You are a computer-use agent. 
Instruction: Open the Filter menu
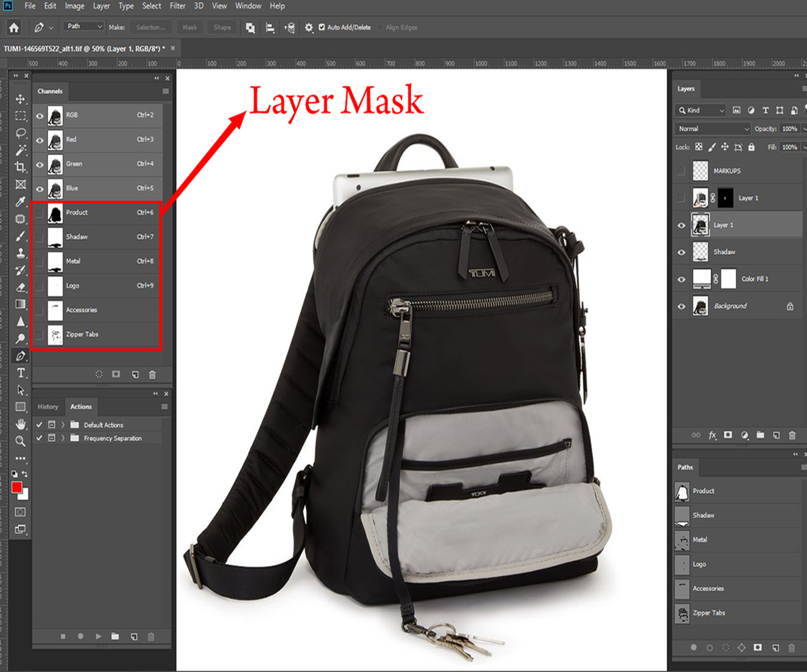point(178,6)
